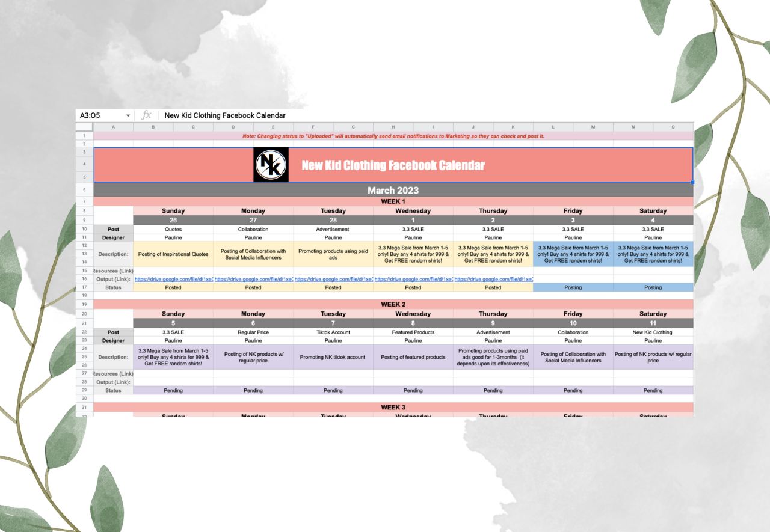
Task: Click the Description label in Week 2
Action: (113, 357)
